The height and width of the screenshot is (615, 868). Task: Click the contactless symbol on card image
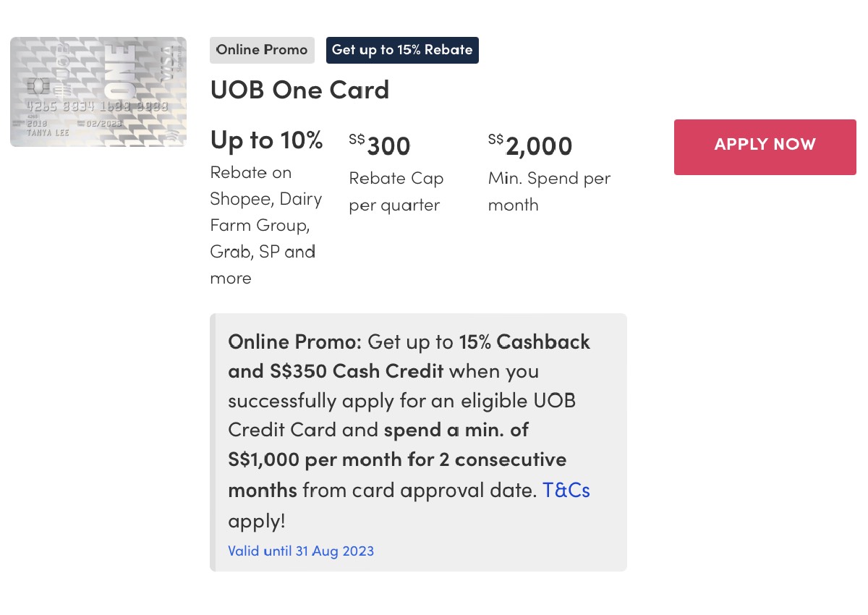[170, 135]
